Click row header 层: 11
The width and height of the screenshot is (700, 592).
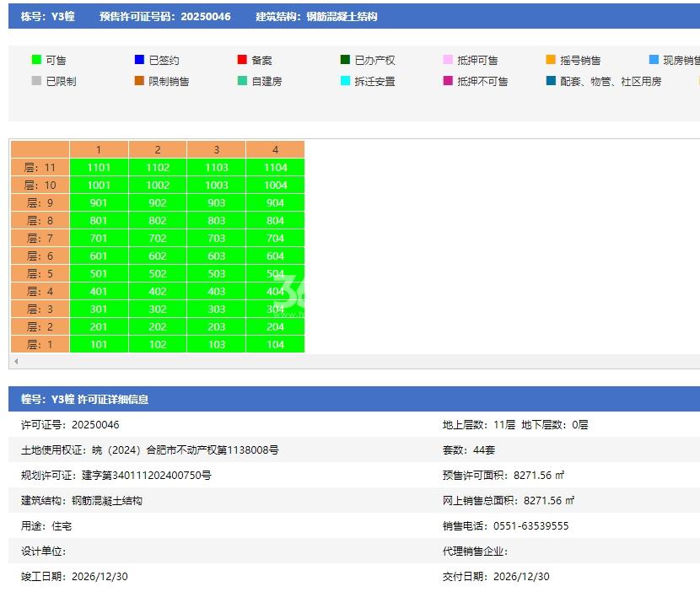pyautogui.click(x=40, y=168)
